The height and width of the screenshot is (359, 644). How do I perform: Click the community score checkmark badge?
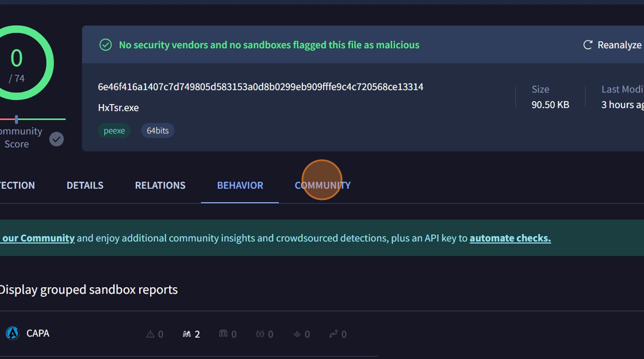(56, 139)
